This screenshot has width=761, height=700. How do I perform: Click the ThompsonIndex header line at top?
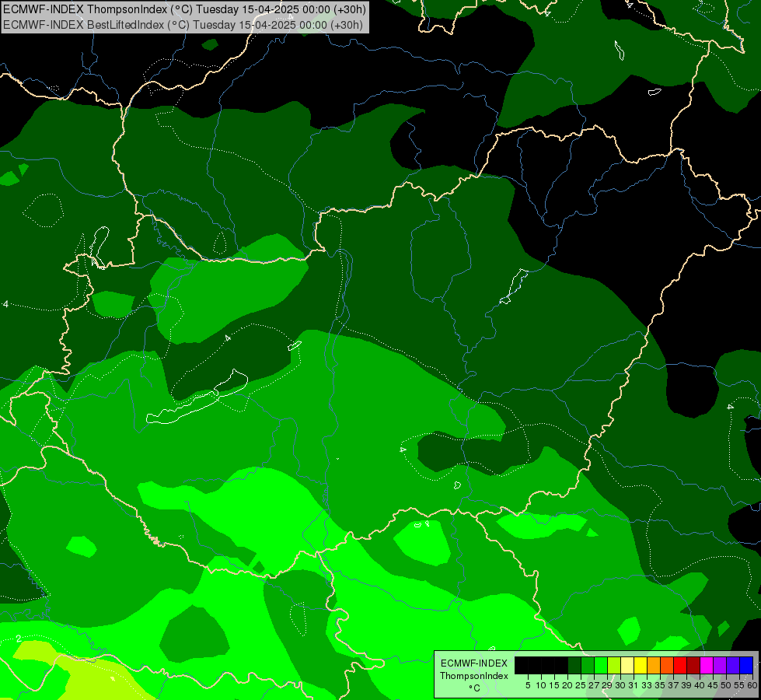pyautogui.click(x=184, y=9)
